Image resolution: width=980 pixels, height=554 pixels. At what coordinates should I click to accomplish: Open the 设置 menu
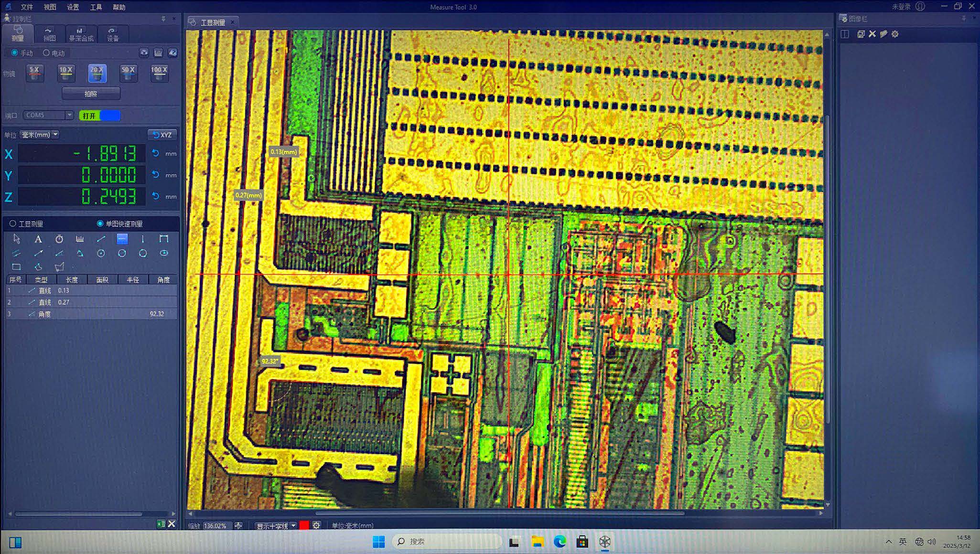pyautogui.click(x=73, y=7)
